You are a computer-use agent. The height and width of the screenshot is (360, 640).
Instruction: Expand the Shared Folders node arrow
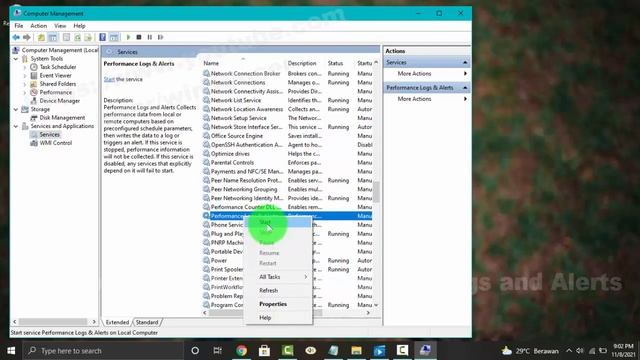point(25,84)
